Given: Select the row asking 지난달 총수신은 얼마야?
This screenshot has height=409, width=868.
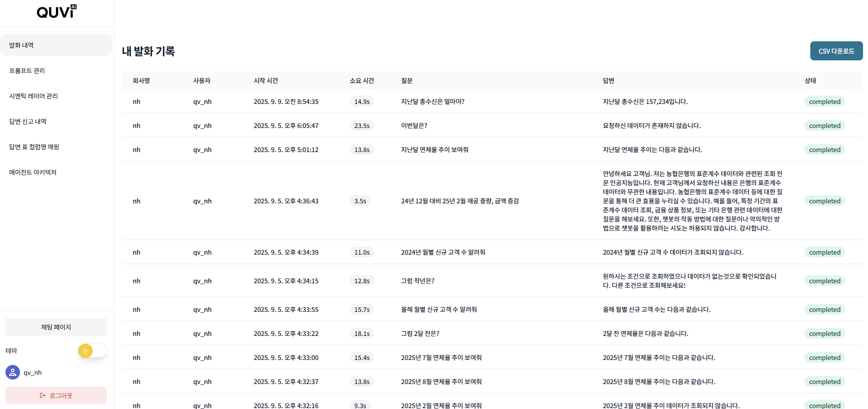Looking at the screenshot, I should [x=432, y=102].
